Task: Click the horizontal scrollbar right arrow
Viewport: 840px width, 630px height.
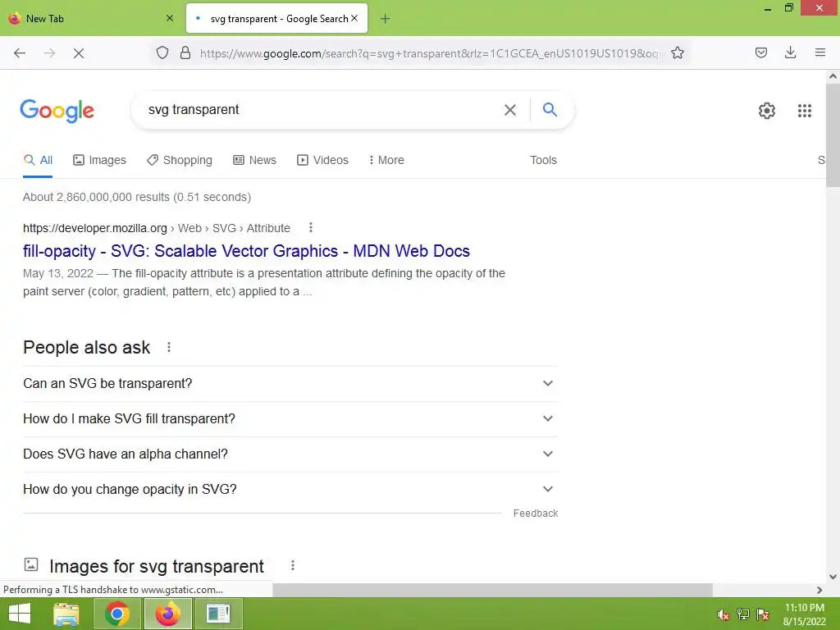Action: pyautogui.click(x=819, y=590)
